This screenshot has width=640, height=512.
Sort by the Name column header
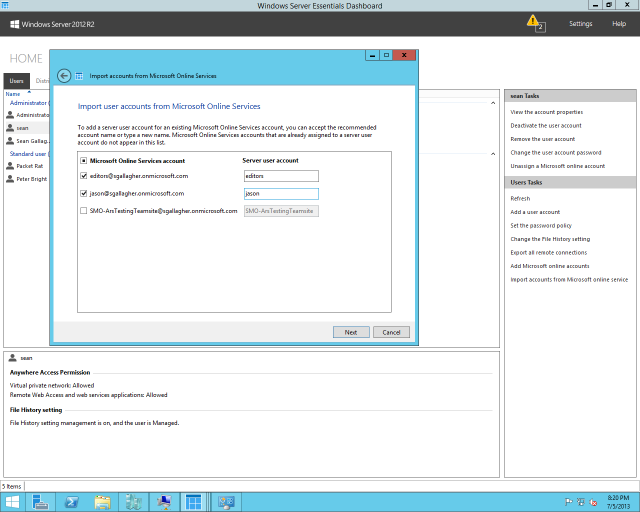13,94
